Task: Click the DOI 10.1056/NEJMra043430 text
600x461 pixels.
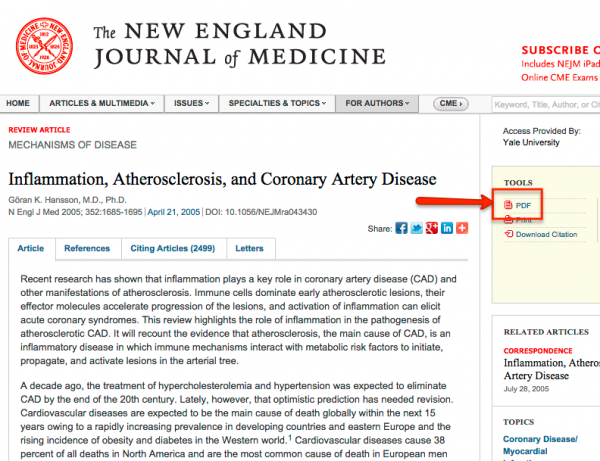Action: [261, 212]
